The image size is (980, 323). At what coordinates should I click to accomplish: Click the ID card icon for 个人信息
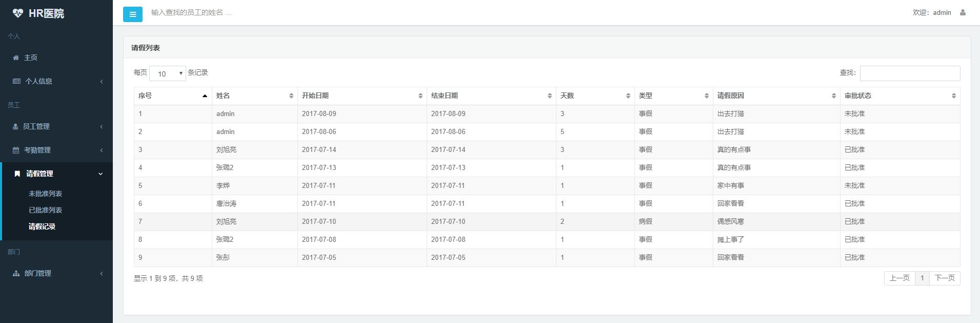(x=16, y=81)
